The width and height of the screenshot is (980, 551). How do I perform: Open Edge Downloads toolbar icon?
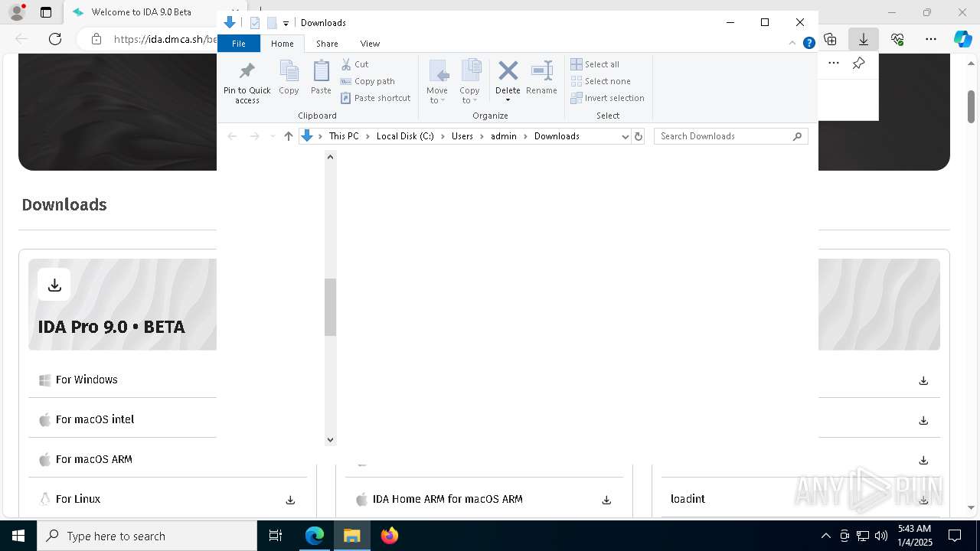[864, 39]
